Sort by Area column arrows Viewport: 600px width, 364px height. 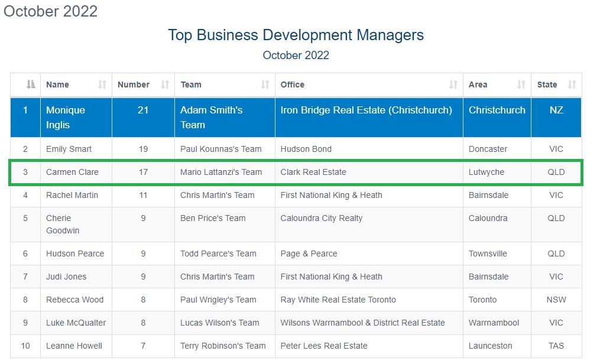click(x=521, y=84)
